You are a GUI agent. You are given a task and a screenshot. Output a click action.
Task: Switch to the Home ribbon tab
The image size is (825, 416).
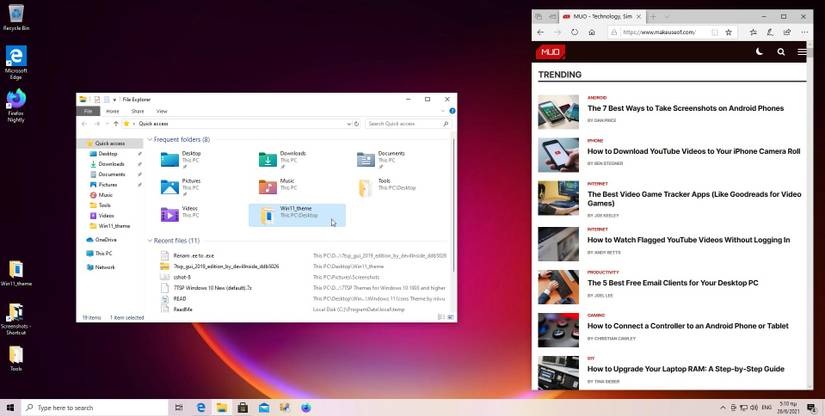tap(112, 111)
